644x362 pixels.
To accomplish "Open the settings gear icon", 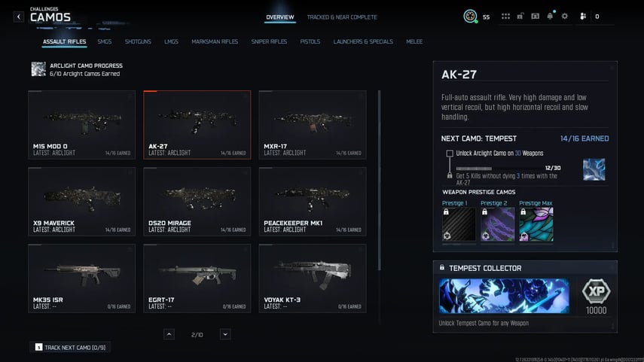I will pos(565,17).
